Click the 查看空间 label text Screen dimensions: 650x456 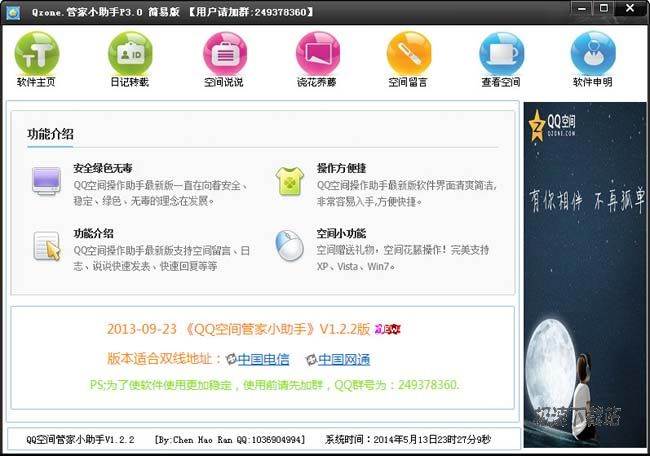coord(501,82)
